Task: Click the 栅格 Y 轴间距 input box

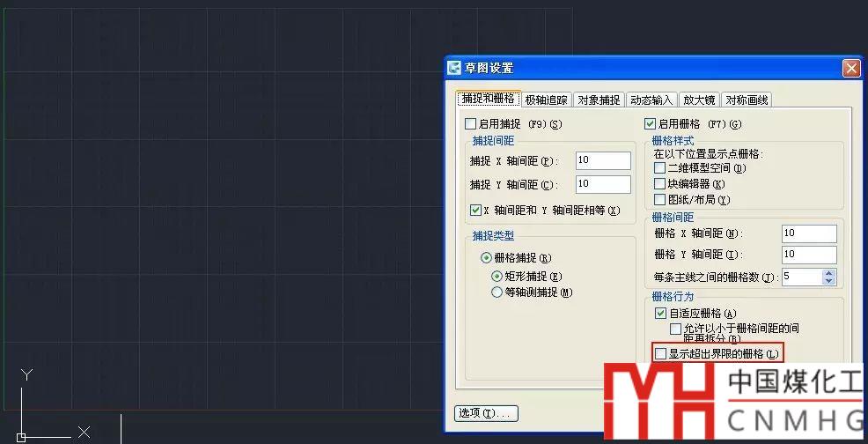Action: 808,255
